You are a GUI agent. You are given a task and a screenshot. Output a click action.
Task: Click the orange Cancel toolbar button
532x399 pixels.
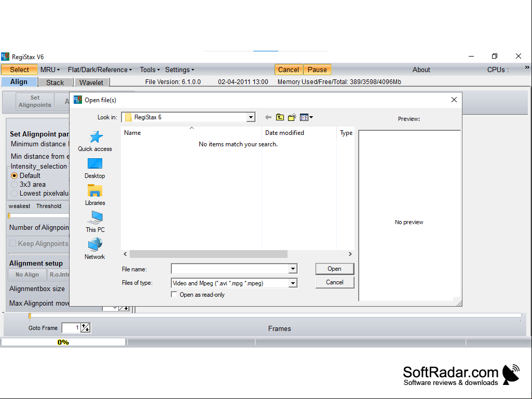pyautogui.click(x=289, y=70)
